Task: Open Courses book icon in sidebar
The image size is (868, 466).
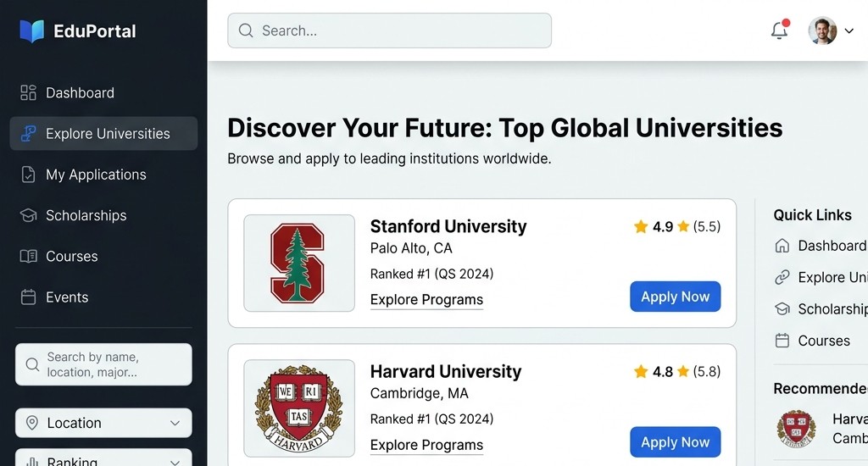Action: click(28, 256)
